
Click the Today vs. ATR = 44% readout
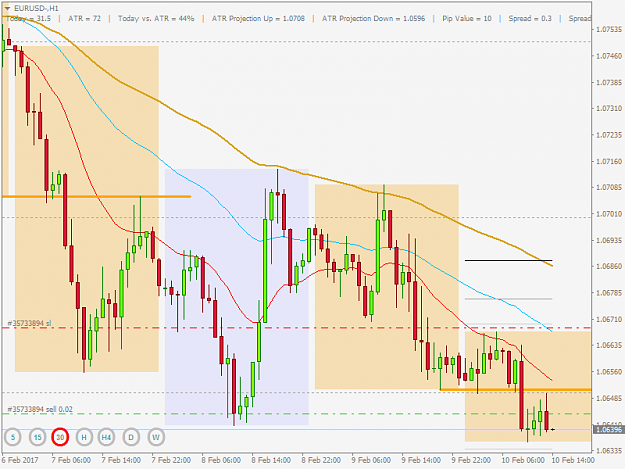tap(156, 18)
